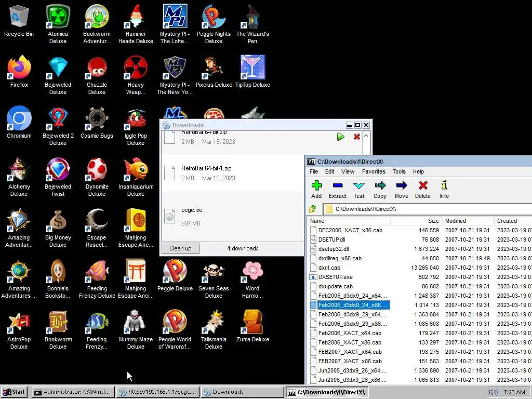Select the Talismania Deluxe icon
This screenshot has width=532, height=399.
(x=214, y=329)
